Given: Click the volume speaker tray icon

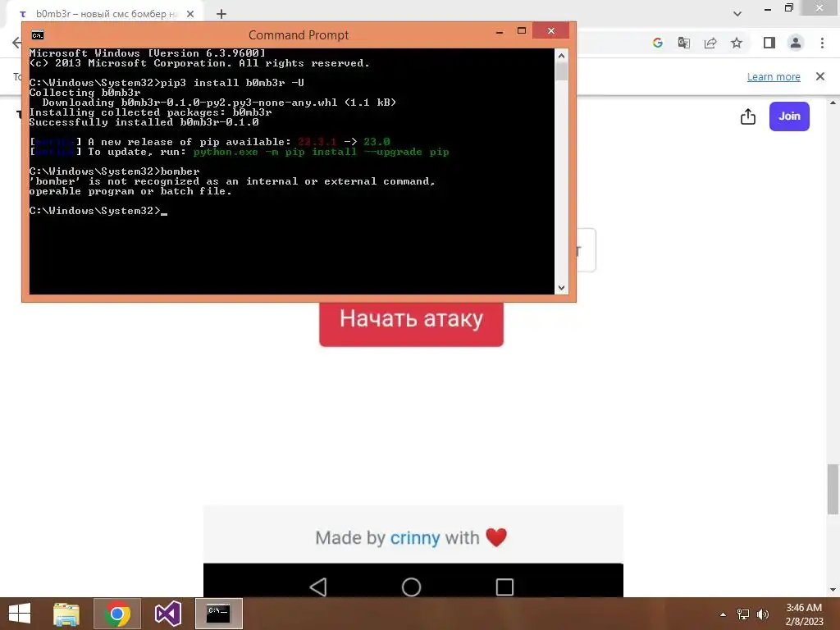Looking at the screenshot, I should (x=762, y=614).
